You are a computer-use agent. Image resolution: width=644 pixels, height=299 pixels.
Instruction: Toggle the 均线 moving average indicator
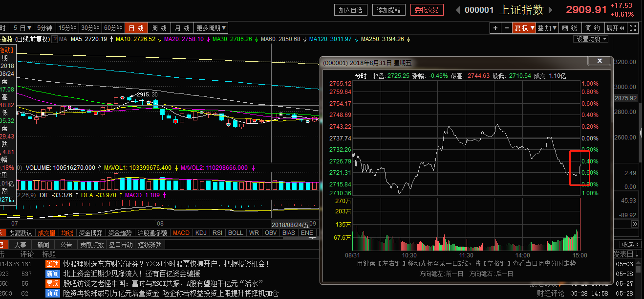pyautogui.click(x=67, y=233)
